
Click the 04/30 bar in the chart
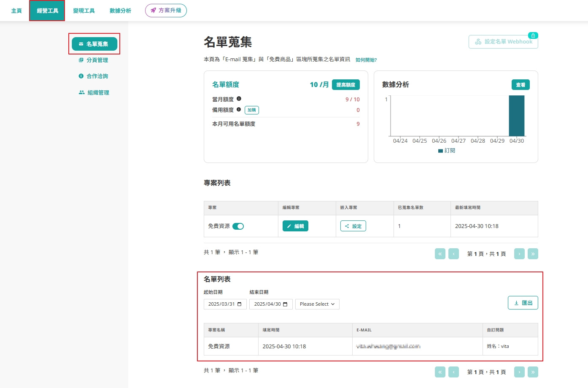click(x=516, y=116)
